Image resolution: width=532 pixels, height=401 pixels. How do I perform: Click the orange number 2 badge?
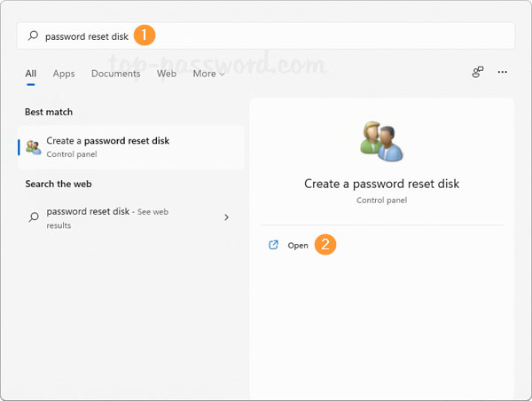click(x=325, y=245)
